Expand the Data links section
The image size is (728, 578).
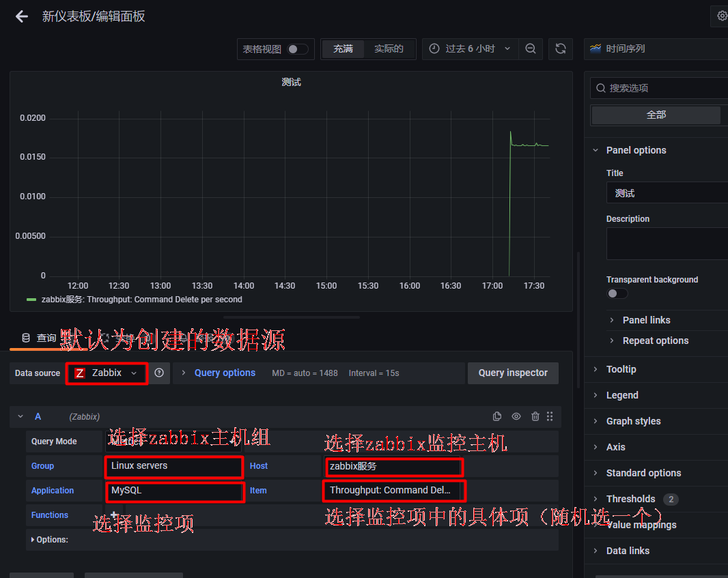628,551
